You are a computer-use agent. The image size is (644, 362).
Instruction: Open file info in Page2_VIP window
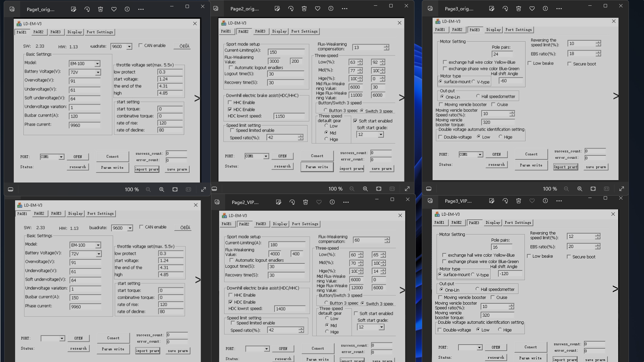click(332, 202)
